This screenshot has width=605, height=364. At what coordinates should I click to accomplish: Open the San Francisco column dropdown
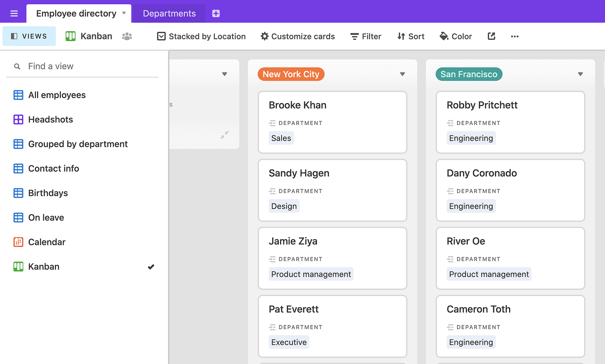point(580,74)
